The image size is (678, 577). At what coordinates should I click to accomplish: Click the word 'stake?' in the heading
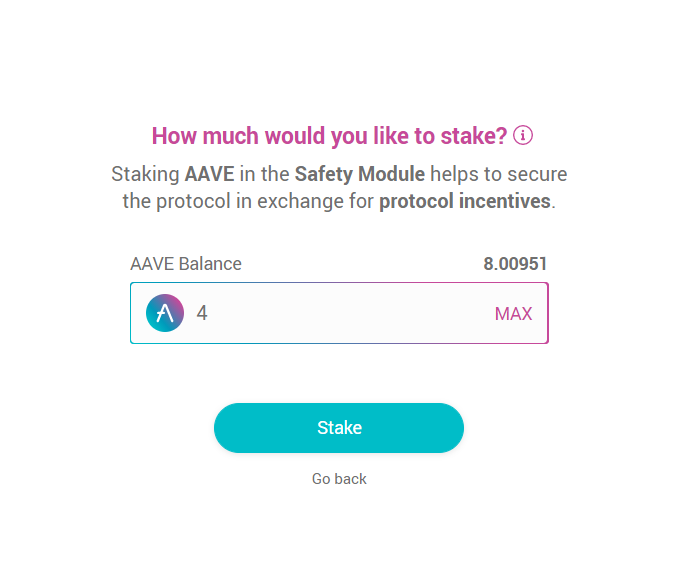[473, 135]
